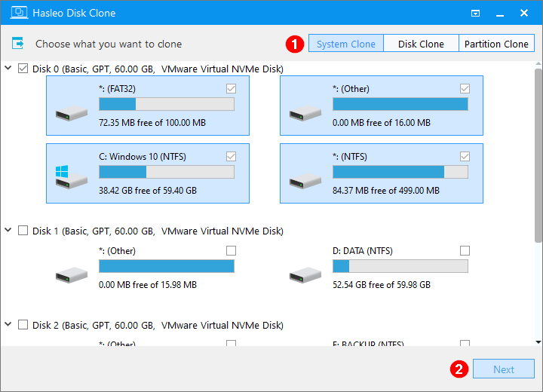Click the Disk 0 label text
Screen dimensions: 543x392
click(x=158, y=69)
